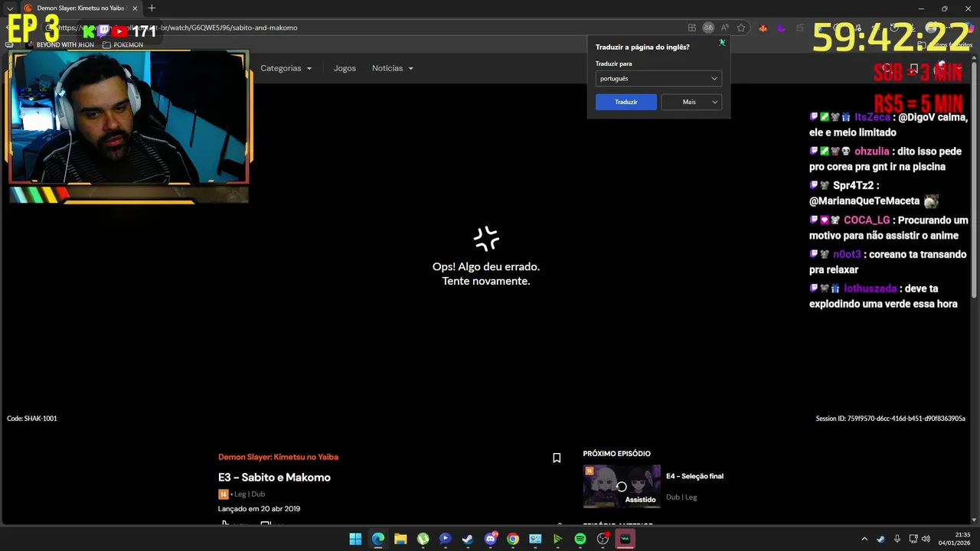Open the tab search dropdown at top-left
This screenshot has width=980, height=551.
(x=10, y=8)
